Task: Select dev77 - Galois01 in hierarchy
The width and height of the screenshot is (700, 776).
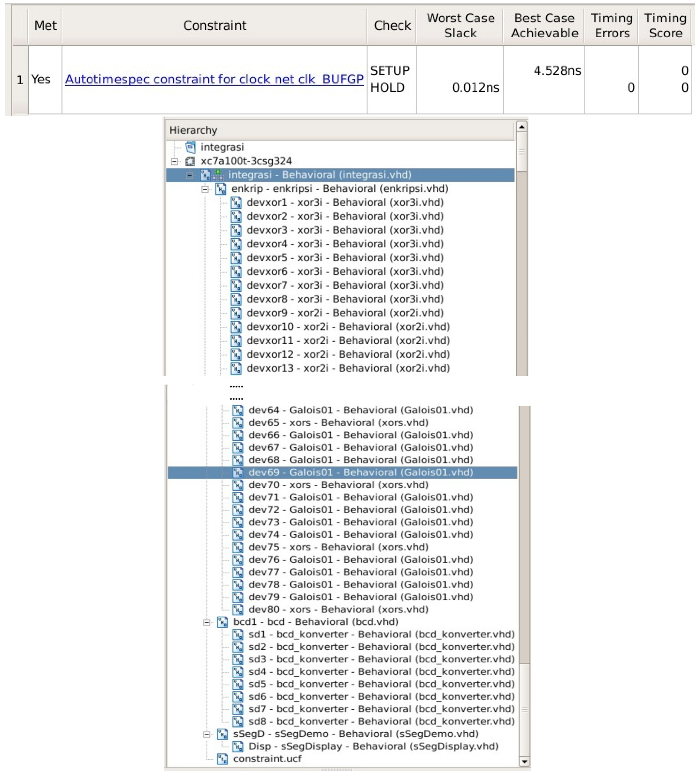Action: [361, 572]
